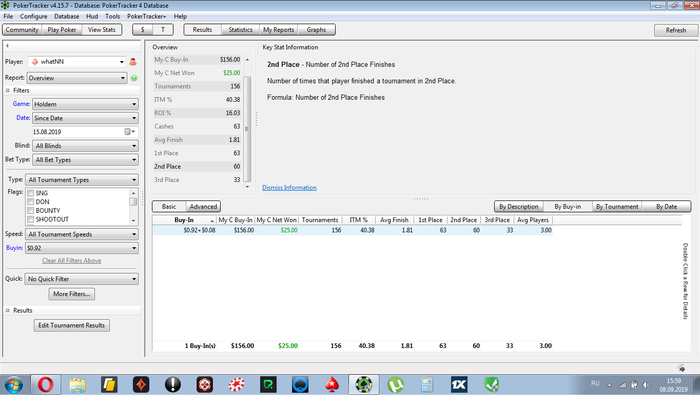Image resolution: width=700 pixels, height=403 pixels.
Task: Open the Report dropdown showing Overview
Action: [77, 78]
